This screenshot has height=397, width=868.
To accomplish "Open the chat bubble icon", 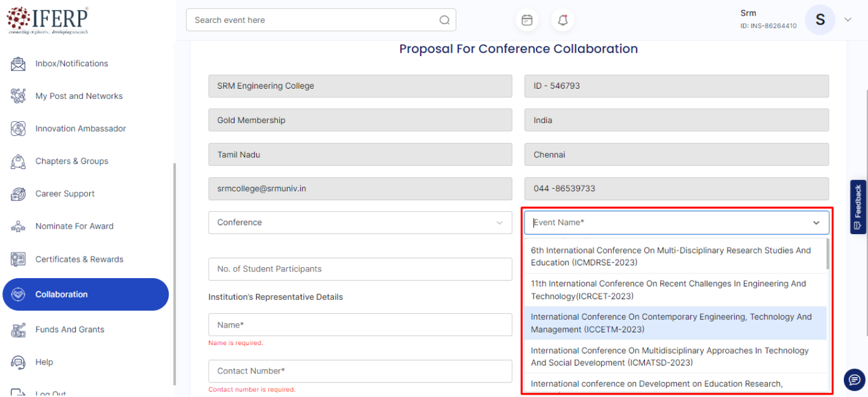I will (x=854, y=380).
